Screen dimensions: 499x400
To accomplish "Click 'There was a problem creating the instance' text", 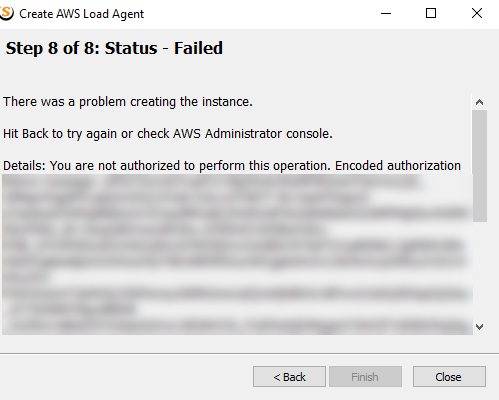I will 128,102.
